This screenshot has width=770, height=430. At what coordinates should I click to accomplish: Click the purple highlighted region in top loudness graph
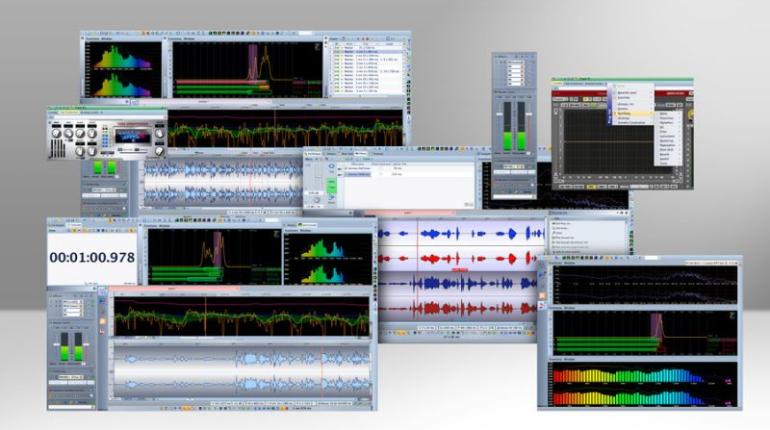click(x=252, y=62)
